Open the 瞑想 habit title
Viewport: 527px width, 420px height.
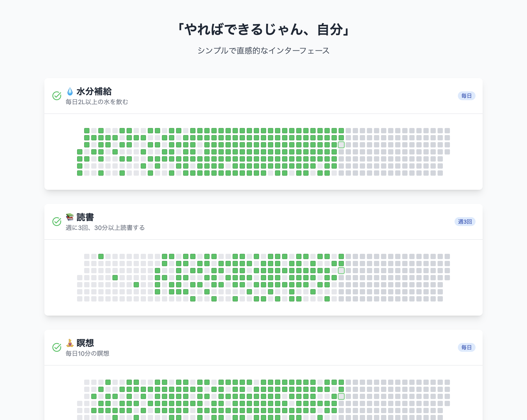tap(85, 343)
